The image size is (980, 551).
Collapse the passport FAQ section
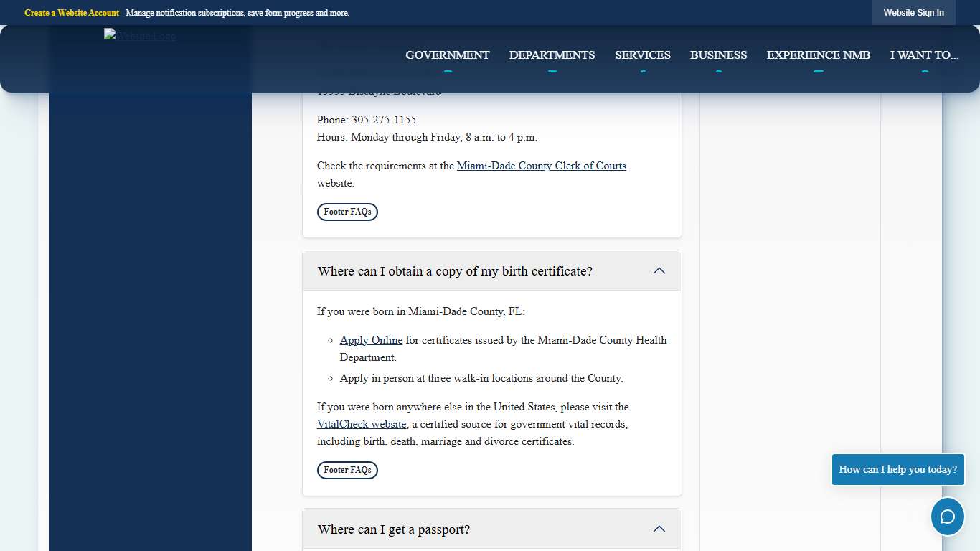coord(659,529)
